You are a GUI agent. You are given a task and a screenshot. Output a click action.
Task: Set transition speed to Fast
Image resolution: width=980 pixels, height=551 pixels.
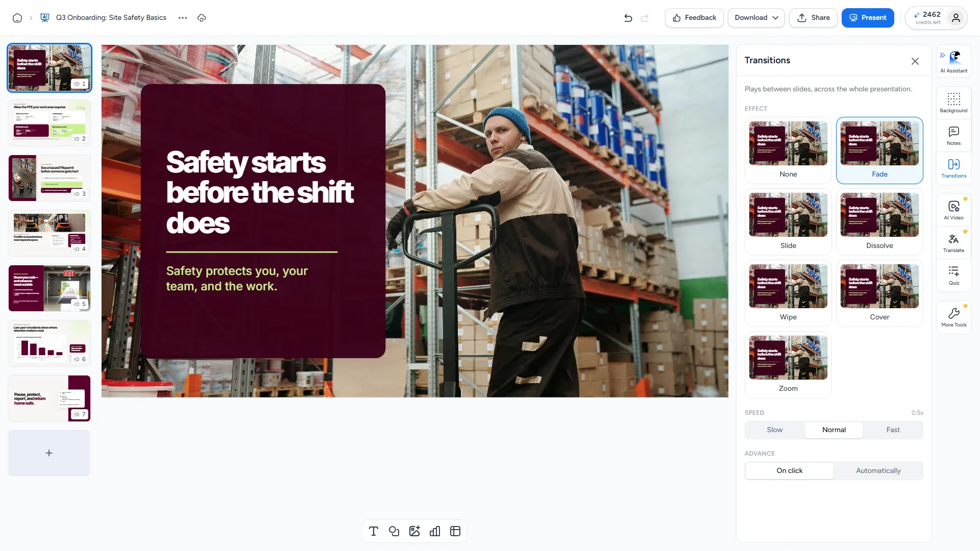(x=893, y=430)
